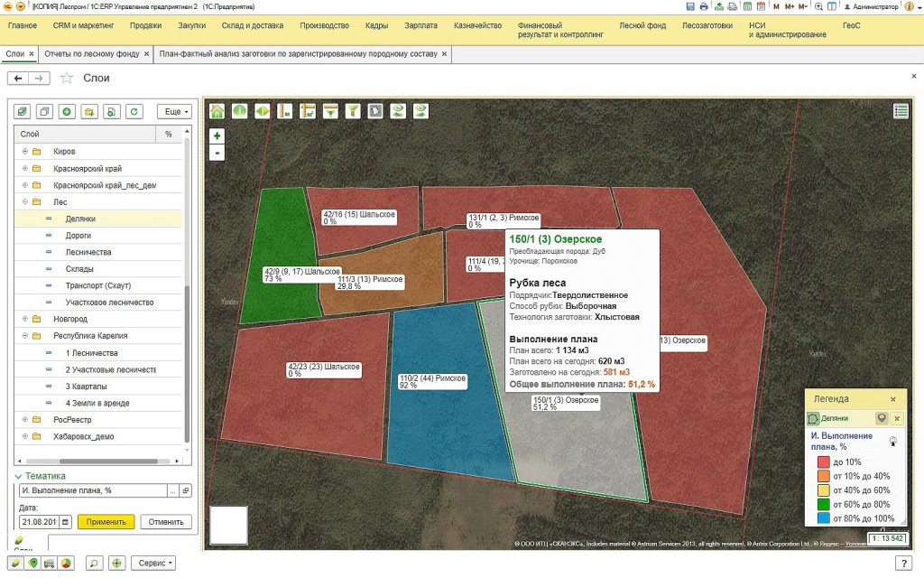924x578 pixels.
Task: Open the ГеоС menu
Action: coord(851,25)
